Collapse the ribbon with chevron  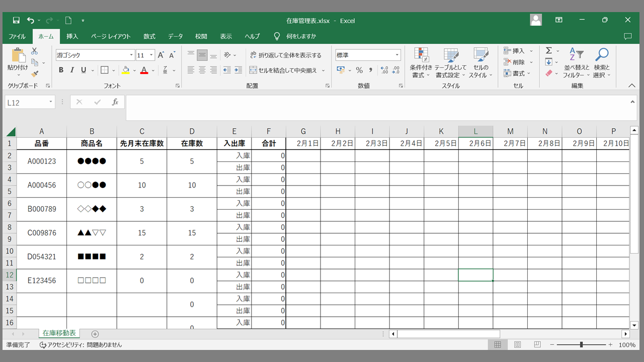[x=631, y=85]
